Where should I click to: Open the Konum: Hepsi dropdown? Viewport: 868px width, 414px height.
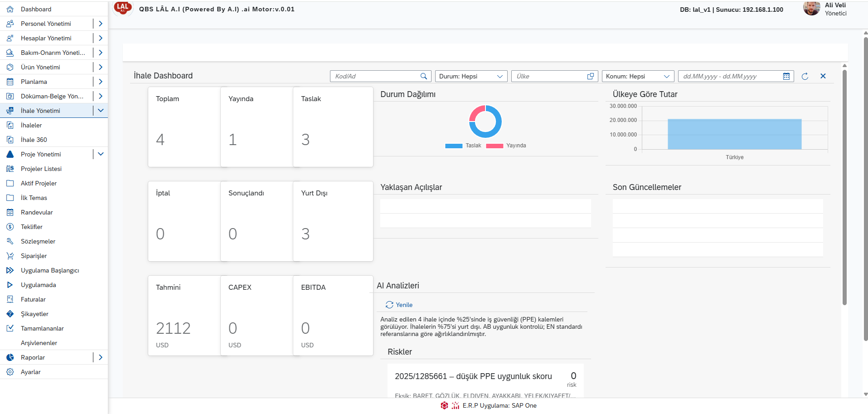(x=638, y=76)
